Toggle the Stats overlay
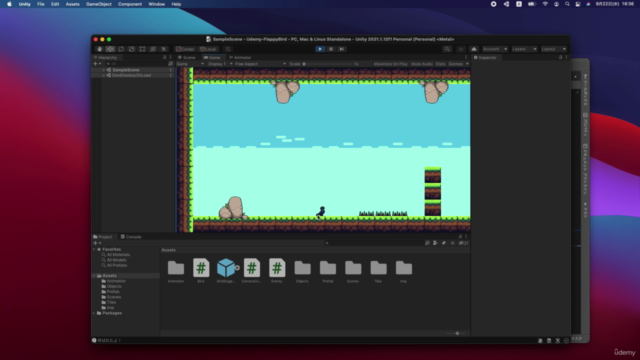 [440, 64]
